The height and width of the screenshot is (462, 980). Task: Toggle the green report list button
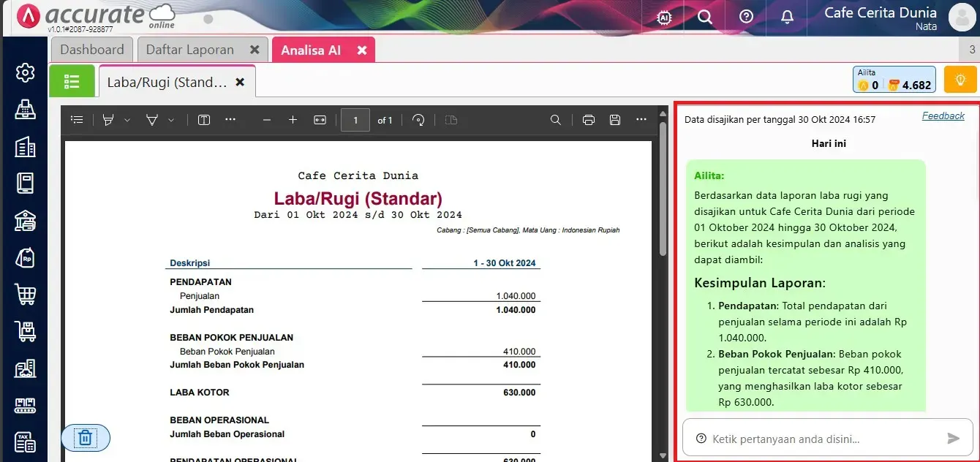[x=72, y=82]
